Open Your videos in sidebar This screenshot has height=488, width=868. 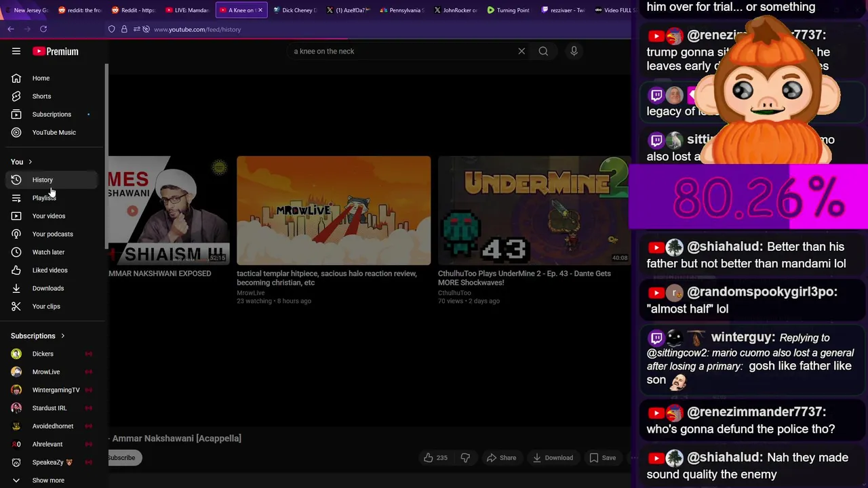coord(53,216)
